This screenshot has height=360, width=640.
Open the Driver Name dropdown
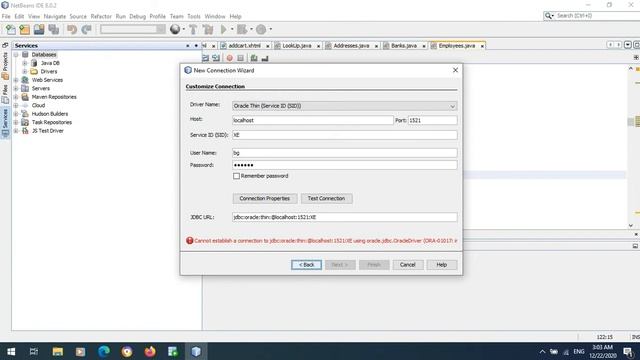(452, 106)
